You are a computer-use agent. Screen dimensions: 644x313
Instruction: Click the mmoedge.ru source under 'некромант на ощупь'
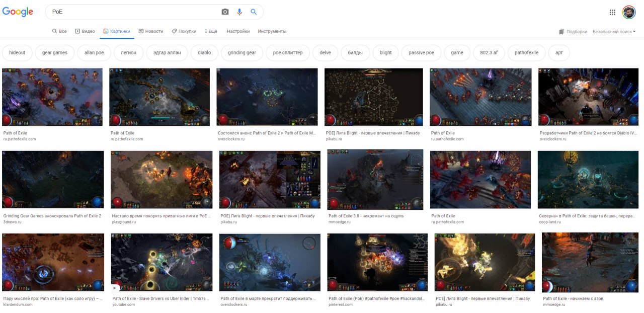[340, 221]
